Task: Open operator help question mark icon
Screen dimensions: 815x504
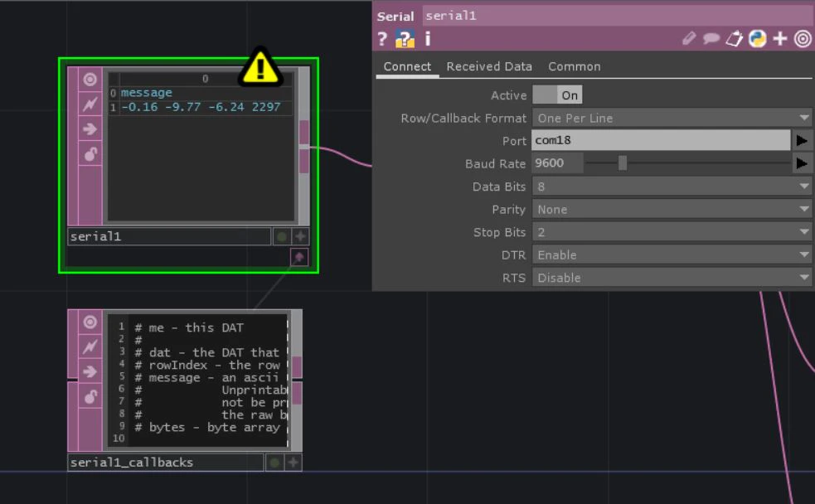Action: pyautogui.click(x=382, y=39)
